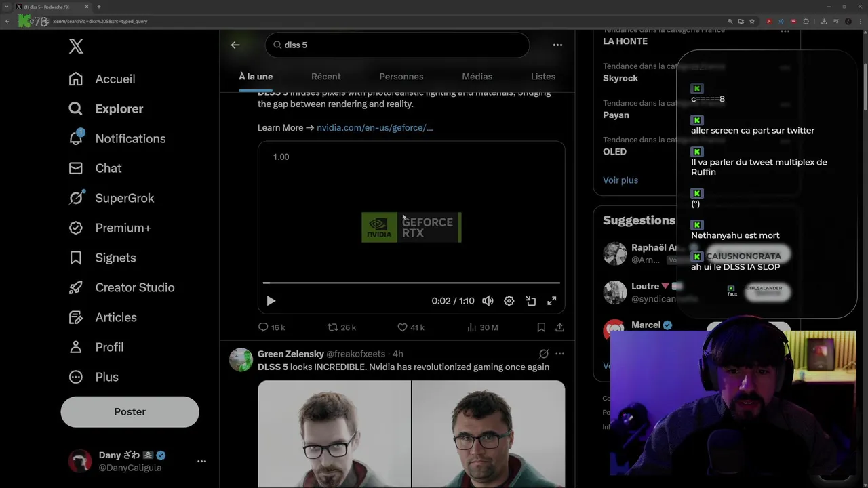Click the browser address bar URL

(x=100, y=21)
